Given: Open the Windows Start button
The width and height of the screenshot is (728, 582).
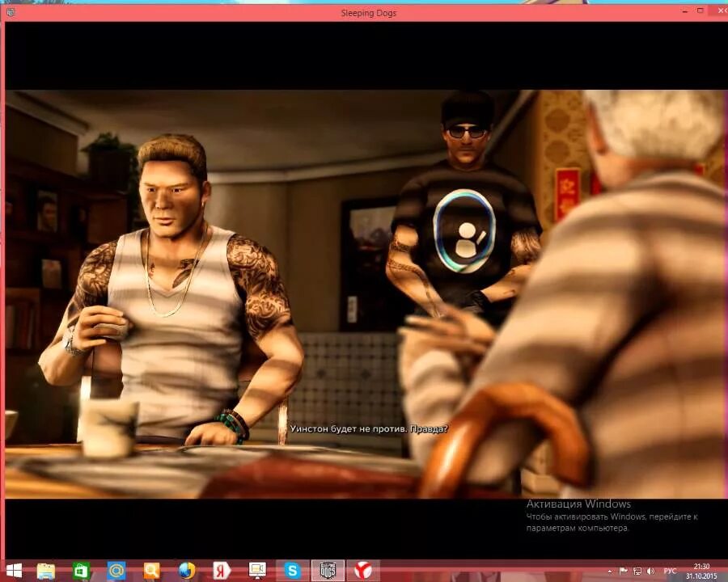Looking at the screenshot, I should point(14,571).
